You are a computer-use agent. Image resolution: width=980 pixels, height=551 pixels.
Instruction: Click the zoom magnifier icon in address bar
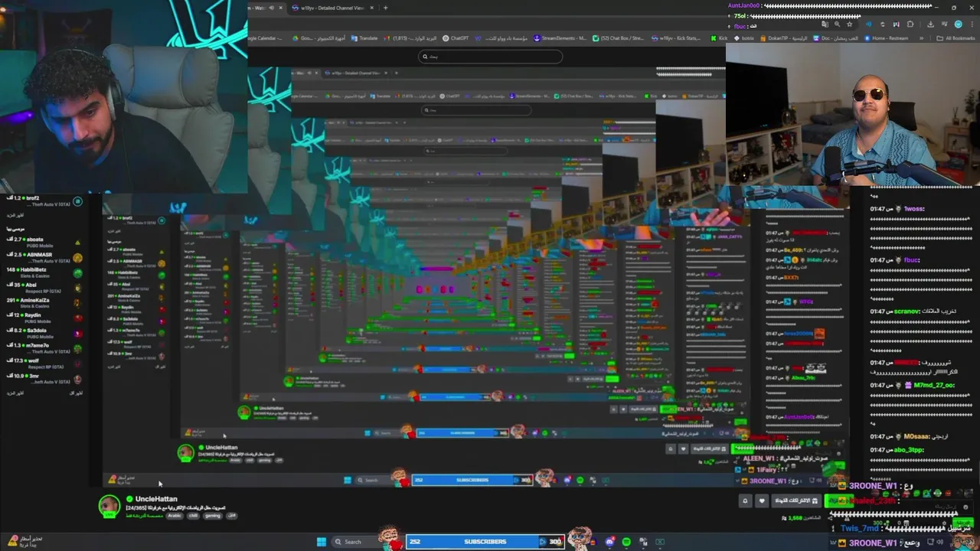pos(837,24)
